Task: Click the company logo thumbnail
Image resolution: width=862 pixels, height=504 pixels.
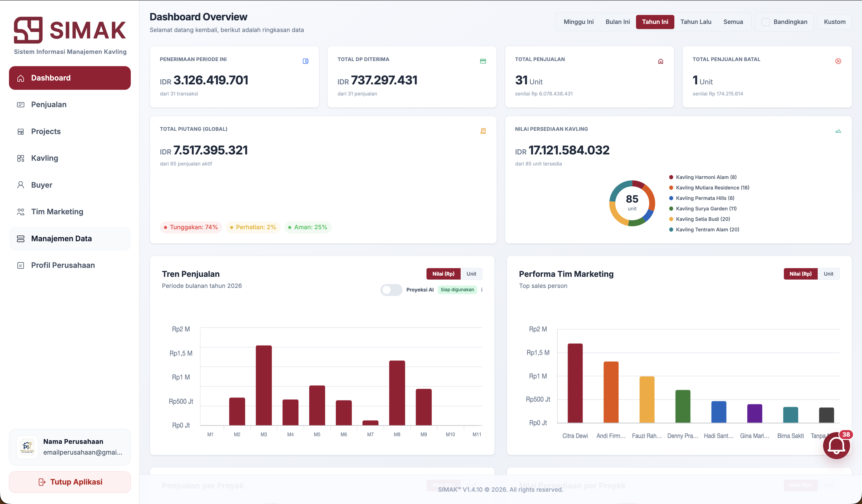Action: [27, 447]
